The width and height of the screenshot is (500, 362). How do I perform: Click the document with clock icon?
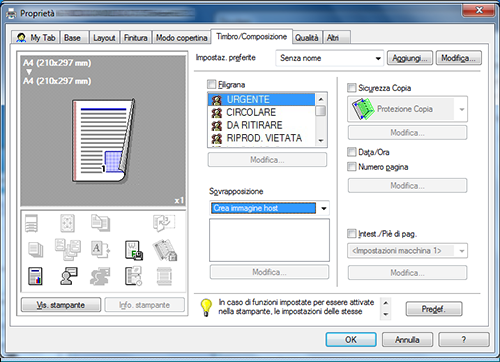click(x=134, y=276)
